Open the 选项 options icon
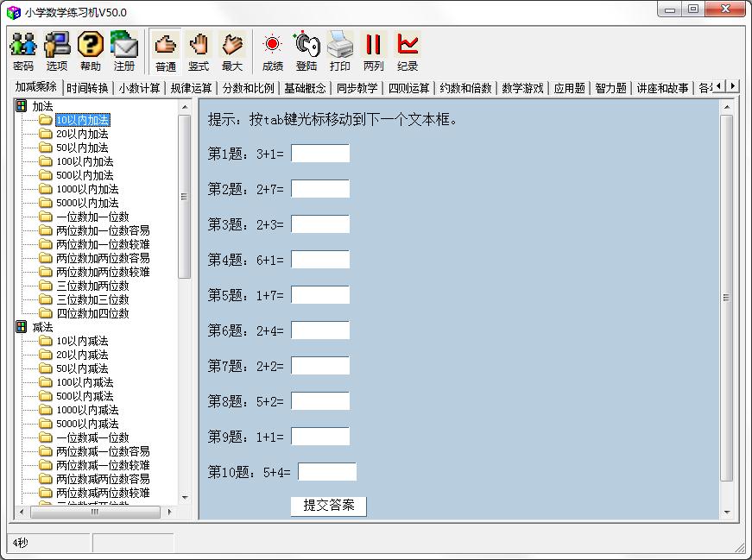 point(57,51)
